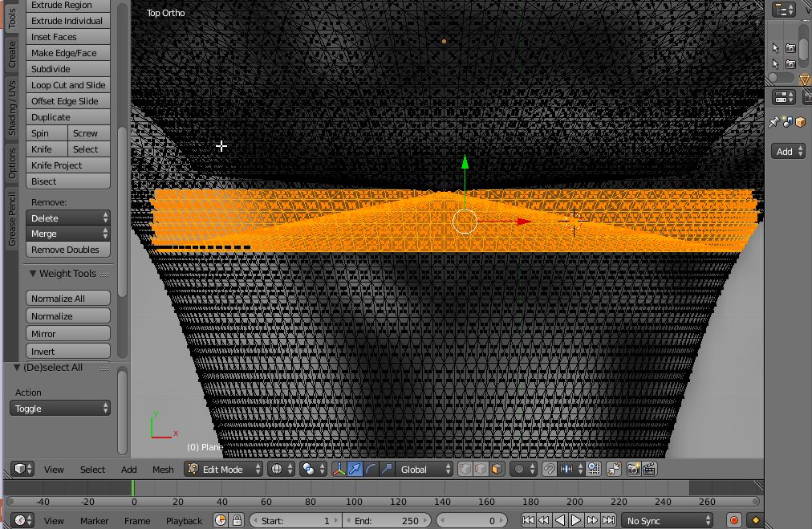
Task: Switch to face select mode
Action: click(x=497, y=469)
